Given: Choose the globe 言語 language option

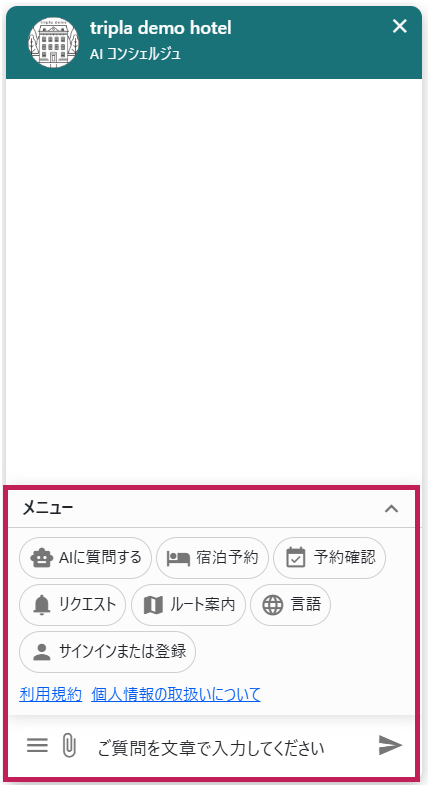Looking at the screenshot, I should coord(291,604).
